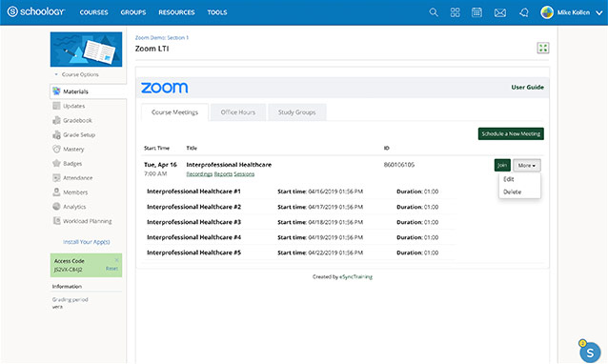The width and height of the screenshot is (608, 364).
Task: Open the calendar icon in header
Action: tap(476, 12)
